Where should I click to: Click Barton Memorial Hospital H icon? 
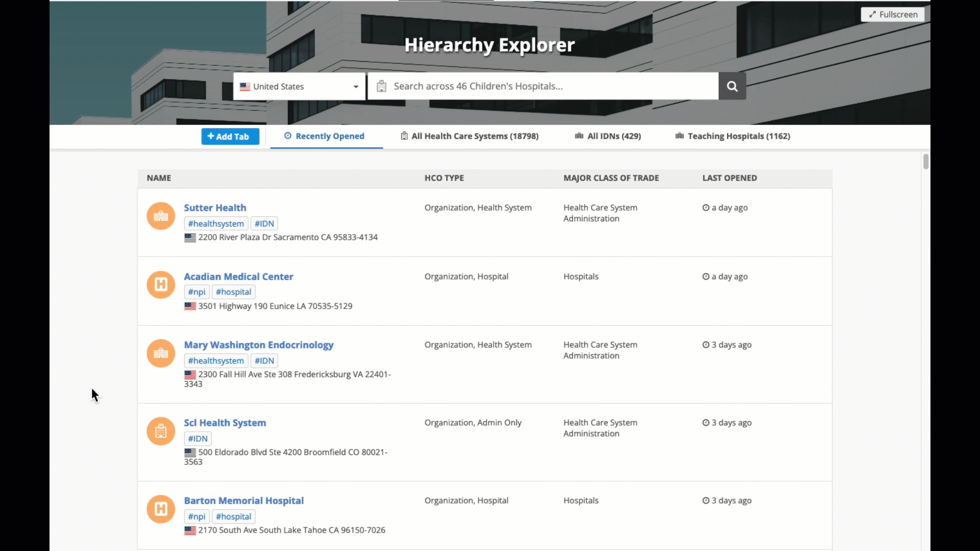click(x=161, y=509)
